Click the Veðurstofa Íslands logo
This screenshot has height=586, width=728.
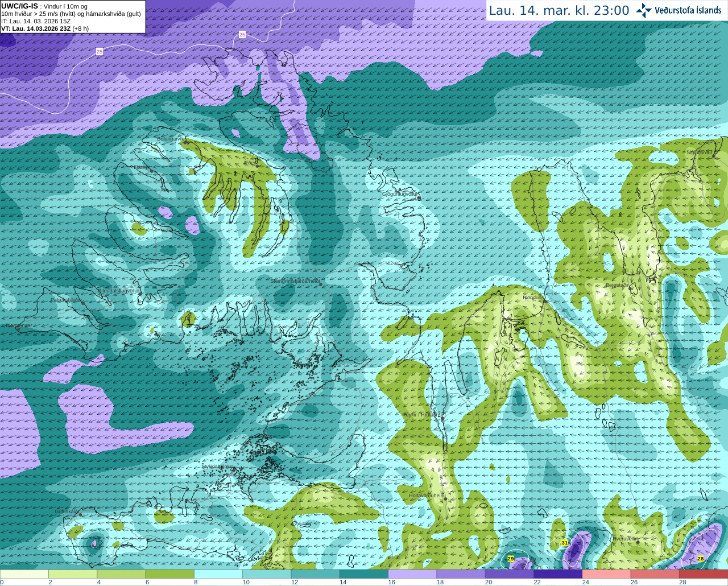tap(680, 10)
